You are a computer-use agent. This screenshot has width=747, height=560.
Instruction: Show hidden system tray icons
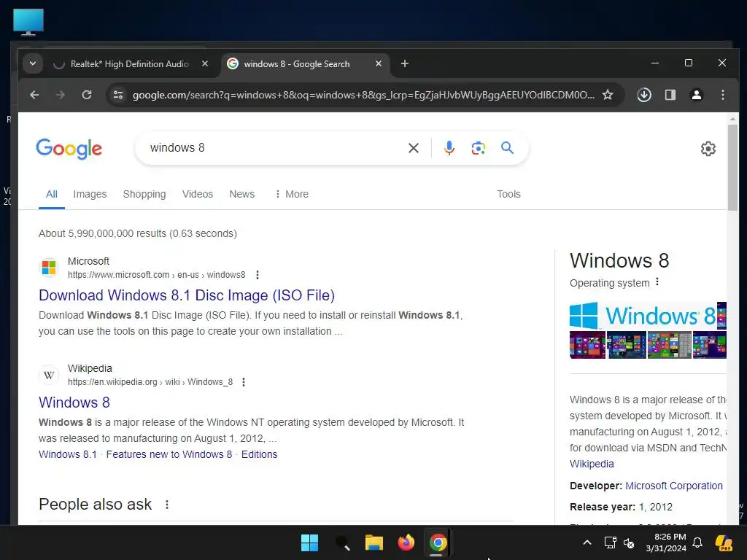click(x=587, y=542)
